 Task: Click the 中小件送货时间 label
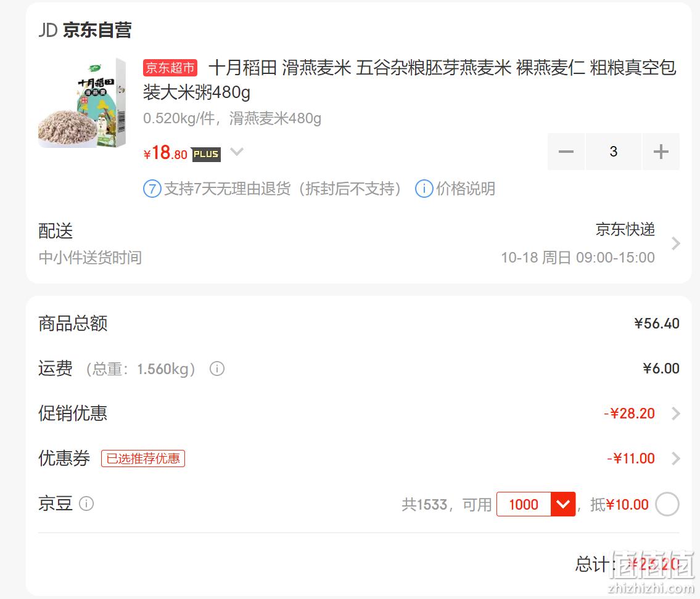(90, 258)
